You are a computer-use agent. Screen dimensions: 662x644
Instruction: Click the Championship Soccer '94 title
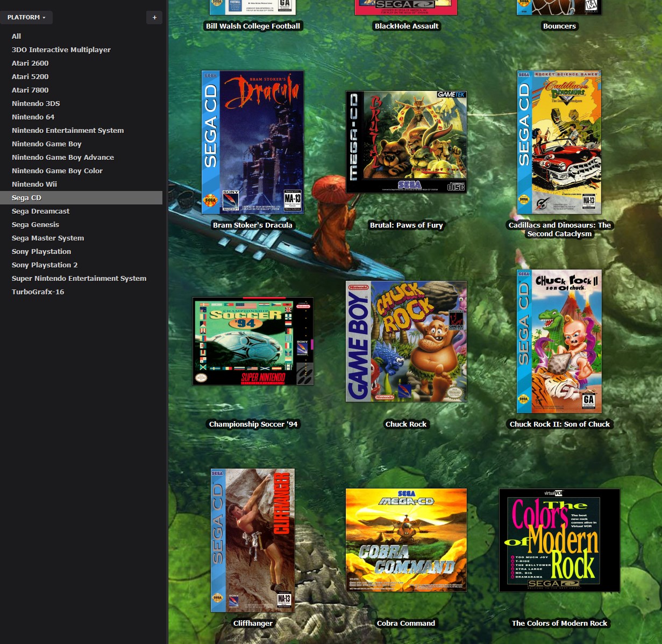pyautogui.click(x=253, y=424)
